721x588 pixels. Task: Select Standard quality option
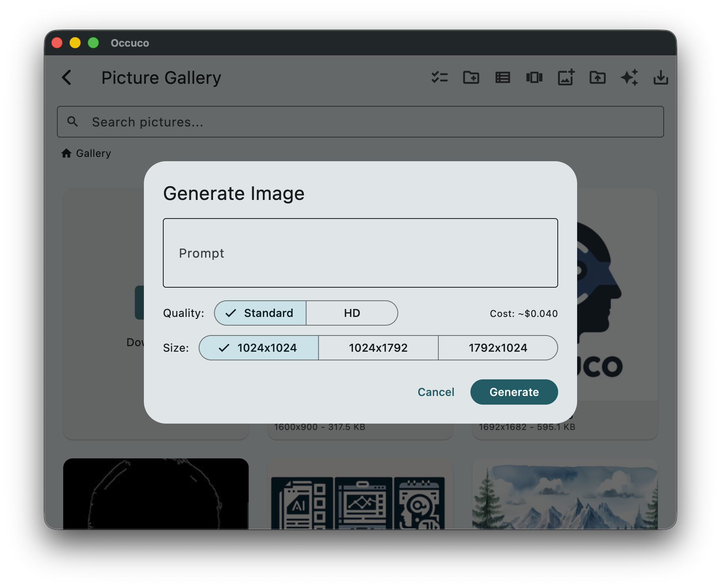click(x=260, y=313)
